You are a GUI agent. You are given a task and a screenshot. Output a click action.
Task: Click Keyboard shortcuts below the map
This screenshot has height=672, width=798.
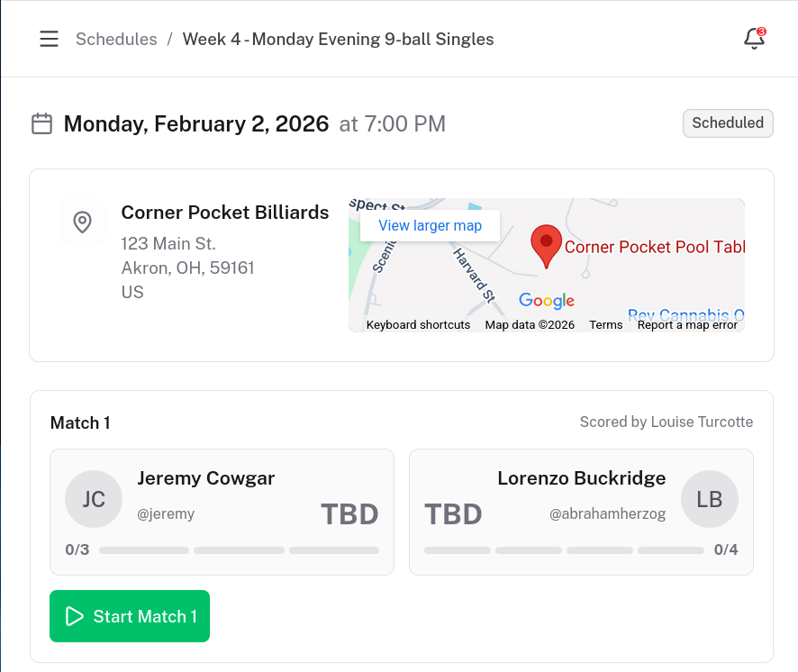pos(417,324)
